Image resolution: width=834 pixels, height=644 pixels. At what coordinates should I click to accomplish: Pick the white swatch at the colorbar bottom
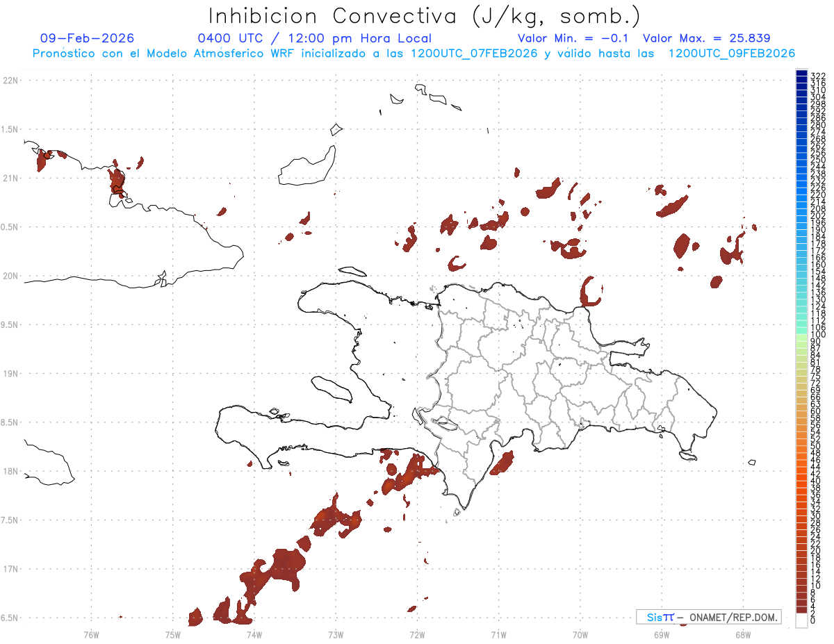point(802,620)
